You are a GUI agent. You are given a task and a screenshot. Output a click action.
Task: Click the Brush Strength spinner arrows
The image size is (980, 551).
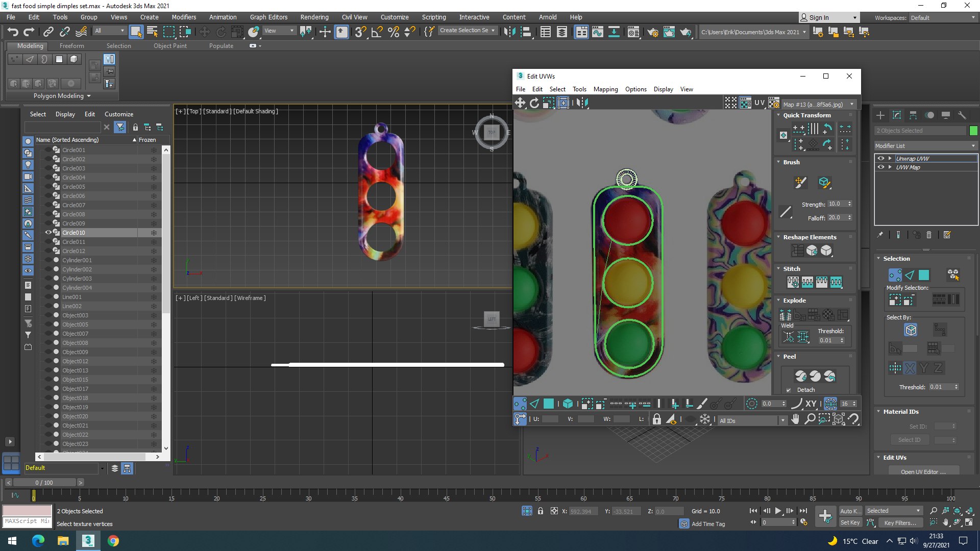click(x=849, y=204)
